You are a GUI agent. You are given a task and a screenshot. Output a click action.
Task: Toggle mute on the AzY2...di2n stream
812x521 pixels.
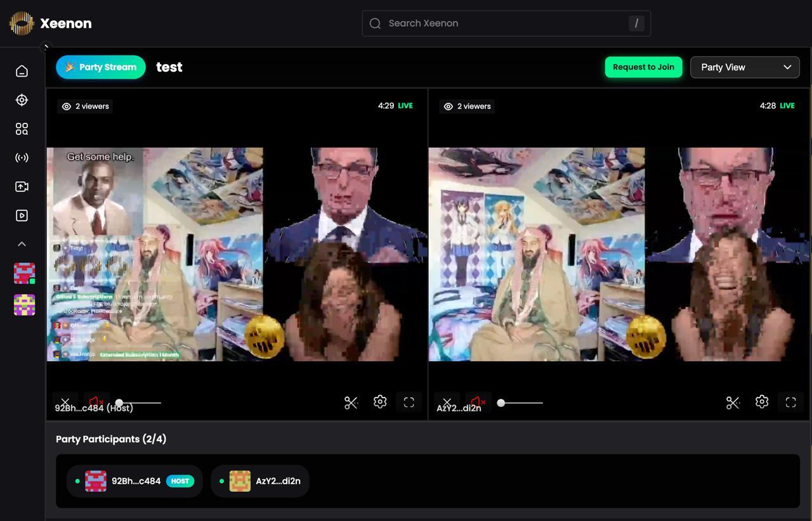pyautogui.click(x=478, y=402)
